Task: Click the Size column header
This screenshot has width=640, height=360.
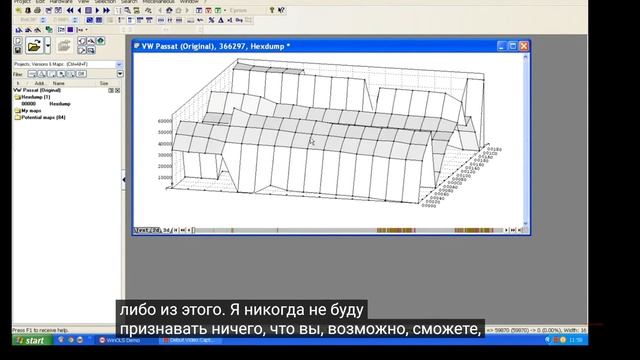Action: 104,83
